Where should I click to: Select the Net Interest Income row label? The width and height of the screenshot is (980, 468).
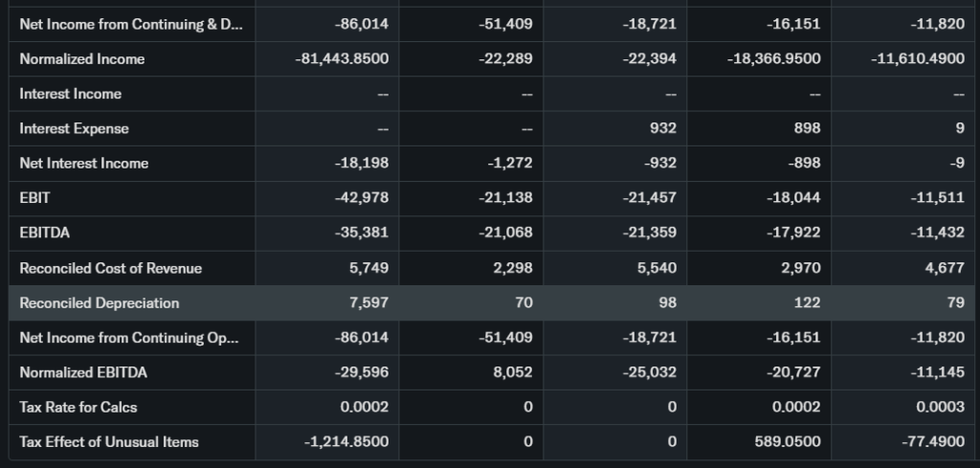coord(84,164)
